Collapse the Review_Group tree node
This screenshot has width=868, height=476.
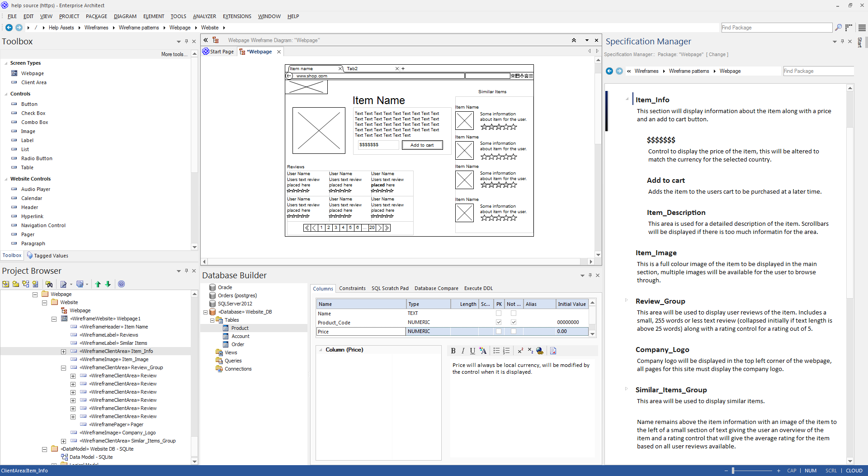point(63,368)
